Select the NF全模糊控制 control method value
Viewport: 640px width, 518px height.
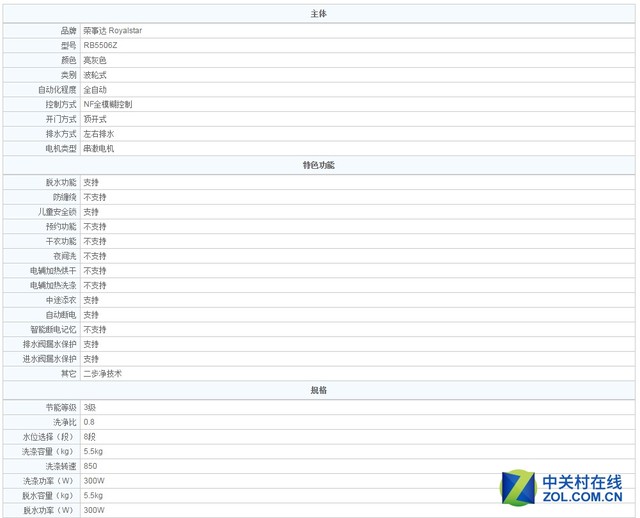pos(107,104)
